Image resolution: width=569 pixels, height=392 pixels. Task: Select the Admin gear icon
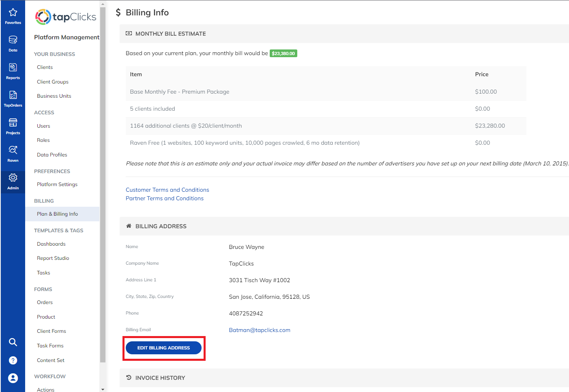13,178
